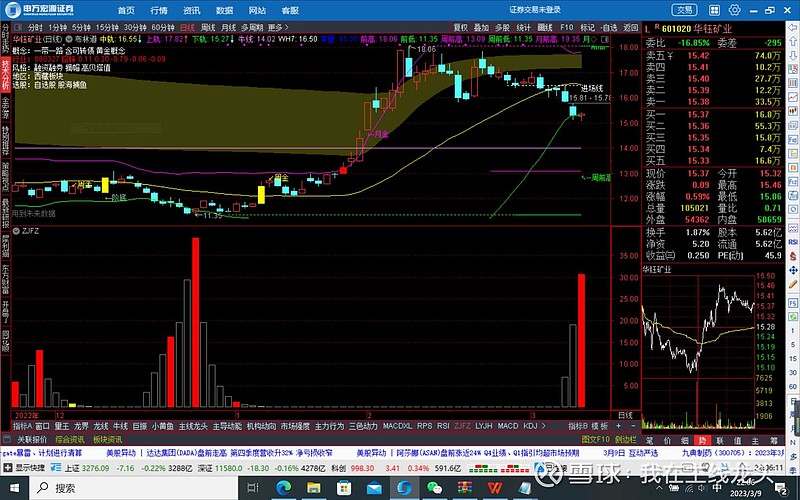800x500 pixels.
Task: Click the 显示快捷 plus icon
Action: 8,467
